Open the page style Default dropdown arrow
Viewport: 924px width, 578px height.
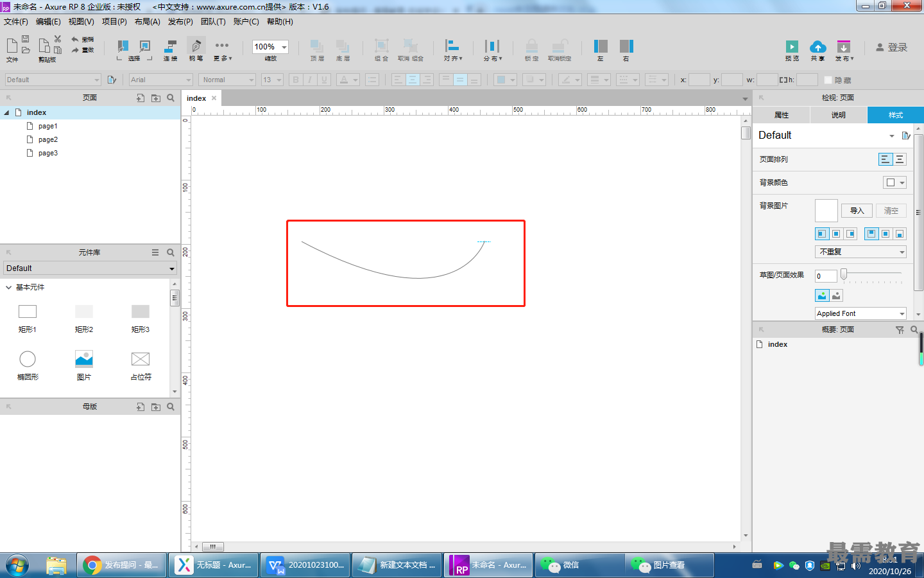(x=892, y=136)
